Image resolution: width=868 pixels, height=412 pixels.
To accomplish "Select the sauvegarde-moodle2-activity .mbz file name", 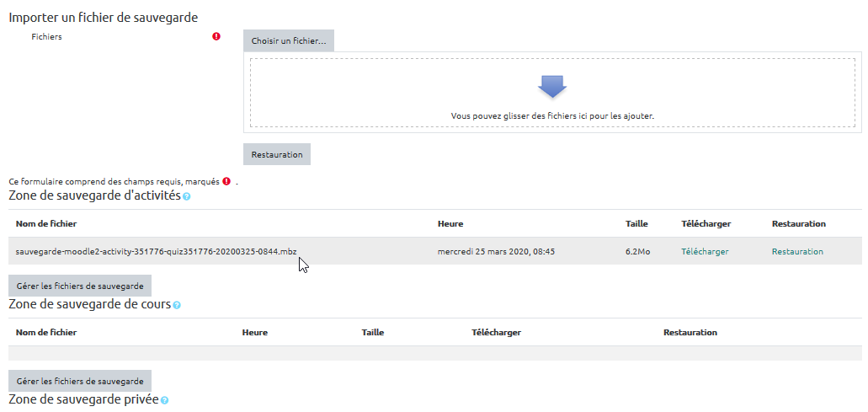I will point(156,251).
